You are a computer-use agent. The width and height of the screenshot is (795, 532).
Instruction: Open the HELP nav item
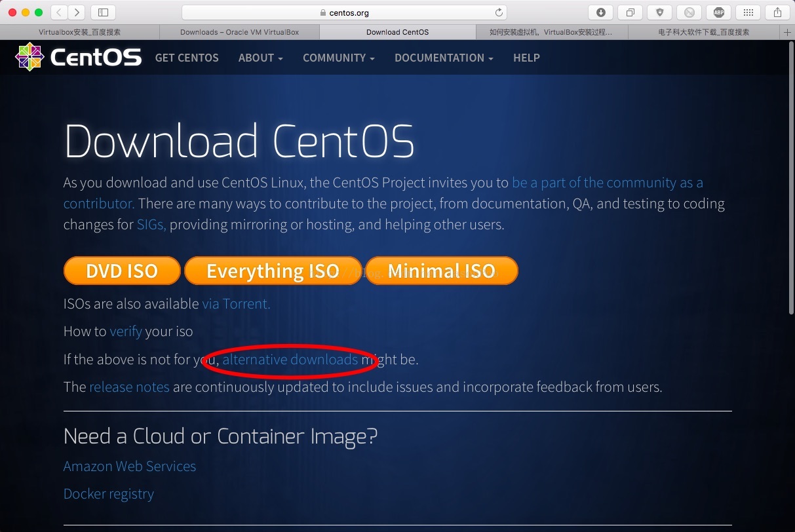coord(526,58)
